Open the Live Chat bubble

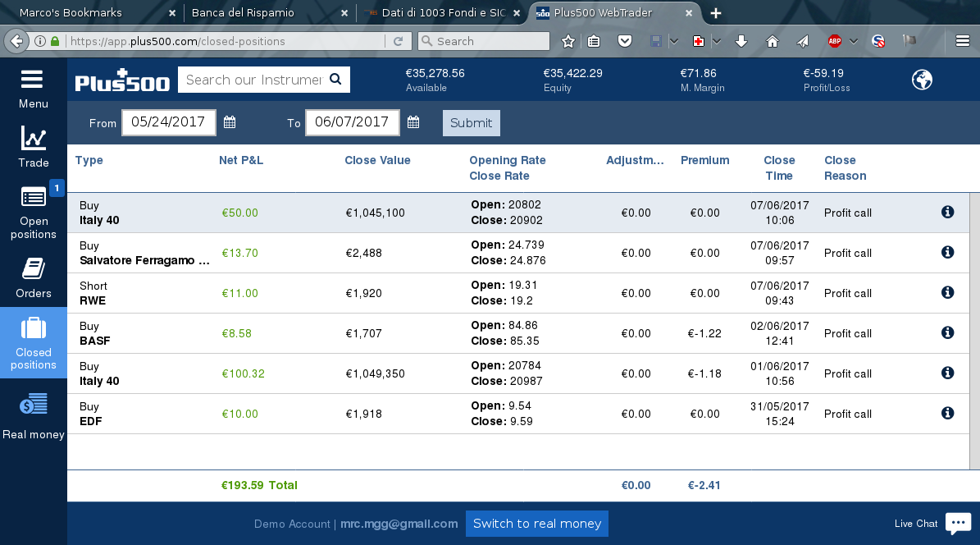click(958, 523)
